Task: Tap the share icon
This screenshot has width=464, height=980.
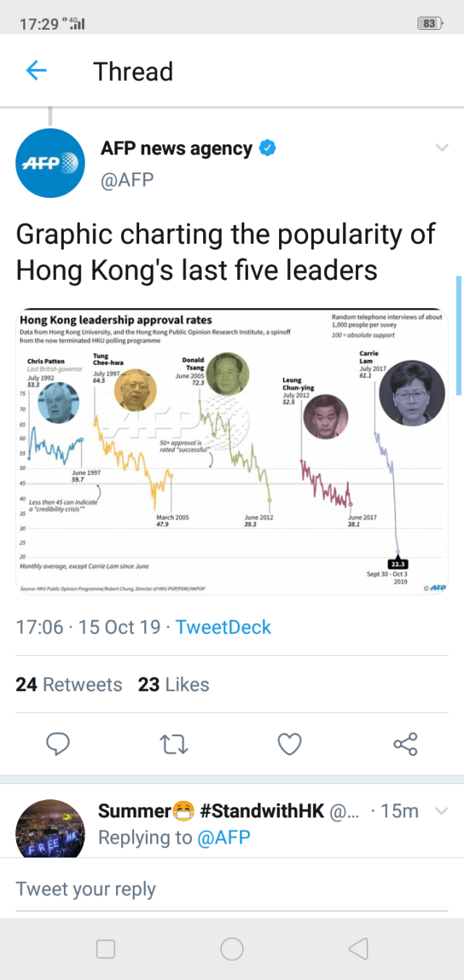Action: pyautogui.click(x=405, y=744)
